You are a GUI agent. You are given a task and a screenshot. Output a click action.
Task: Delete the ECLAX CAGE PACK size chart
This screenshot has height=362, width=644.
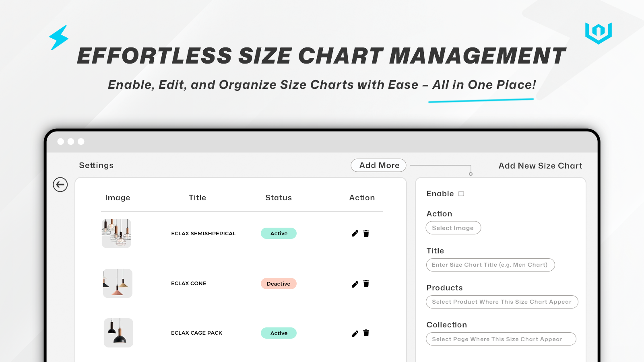click(x=366, y=333)
